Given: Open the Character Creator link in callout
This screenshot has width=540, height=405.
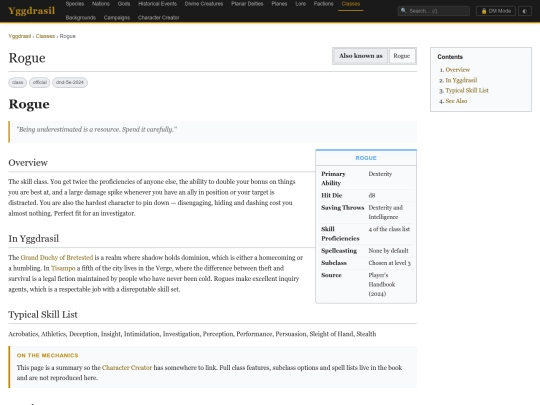Looking at the screenshot, I should (x=127, y=367).
